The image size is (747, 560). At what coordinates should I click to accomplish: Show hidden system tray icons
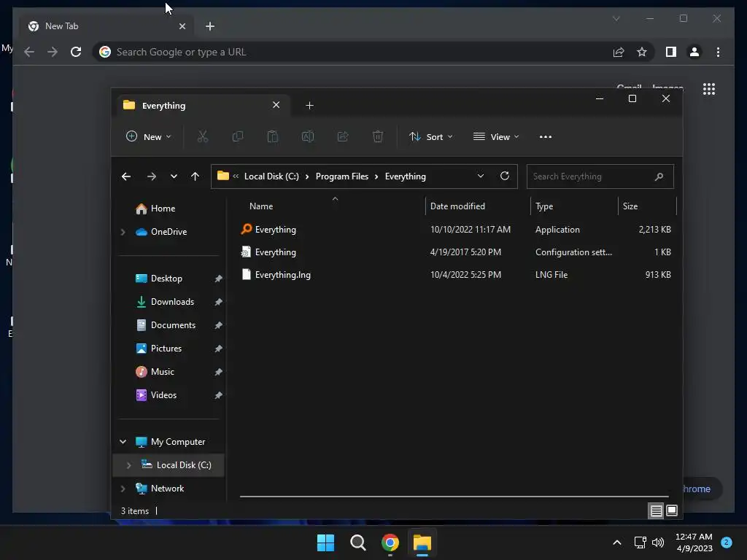tap(617, 542)
